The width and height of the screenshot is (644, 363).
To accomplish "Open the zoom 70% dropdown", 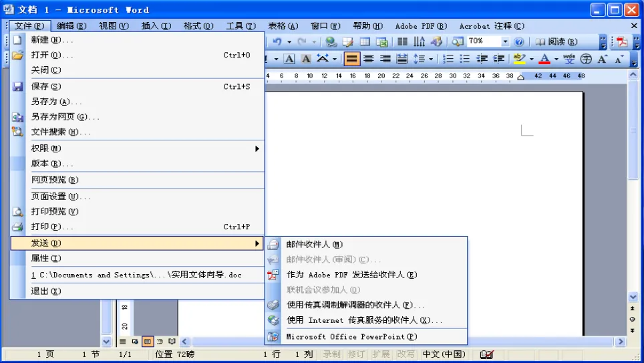I will coord(505,41).
